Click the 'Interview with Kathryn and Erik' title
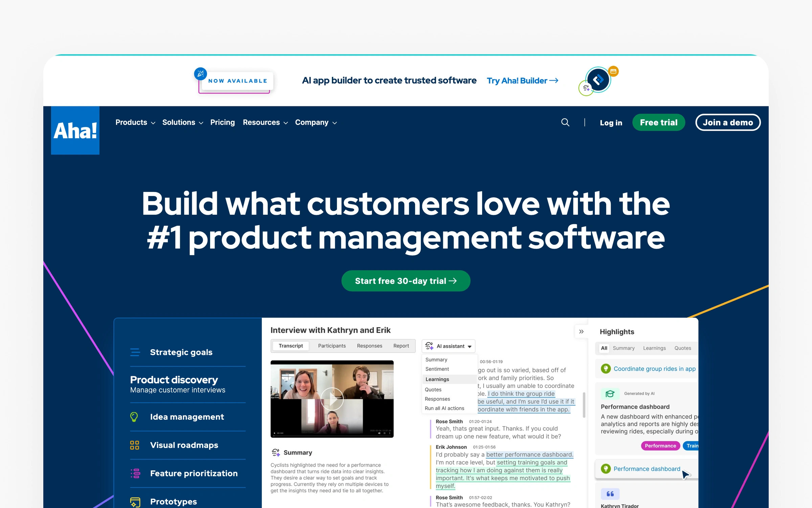 point(330,330)
